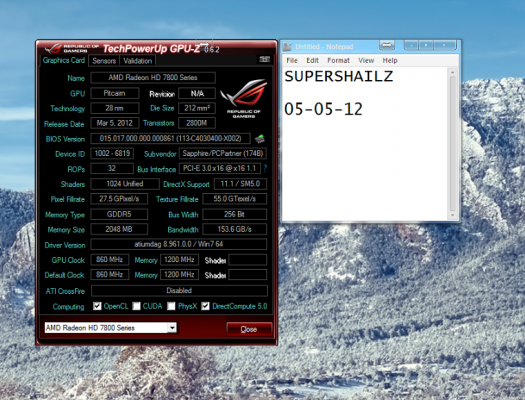
Task: Click the SUPERSHAILZ text in Notepad
Action: [x=339, y=76]
